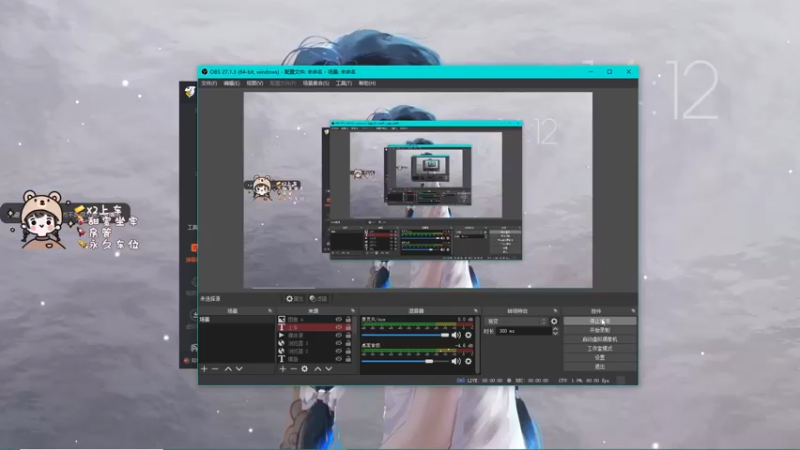Select the 浏览器 2 source row
The height and width of the screenshot is (450, 800).
[315, 351]
